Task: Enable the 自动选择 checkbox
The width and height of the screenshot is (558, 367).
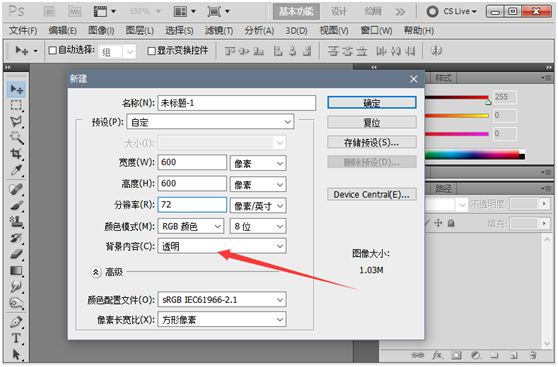Action: pyautogui.click(x=52, y=50)
